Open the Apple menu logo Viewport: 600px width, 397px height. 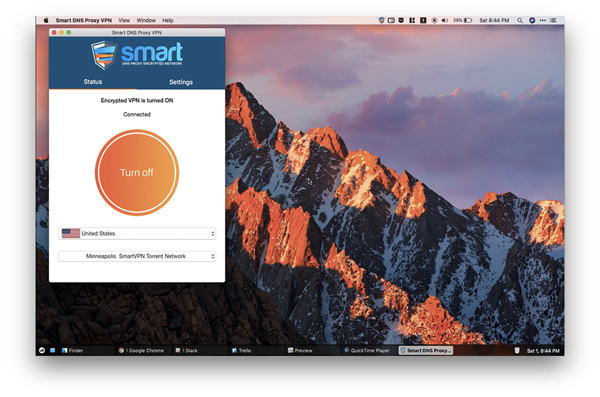click(46, 20)
